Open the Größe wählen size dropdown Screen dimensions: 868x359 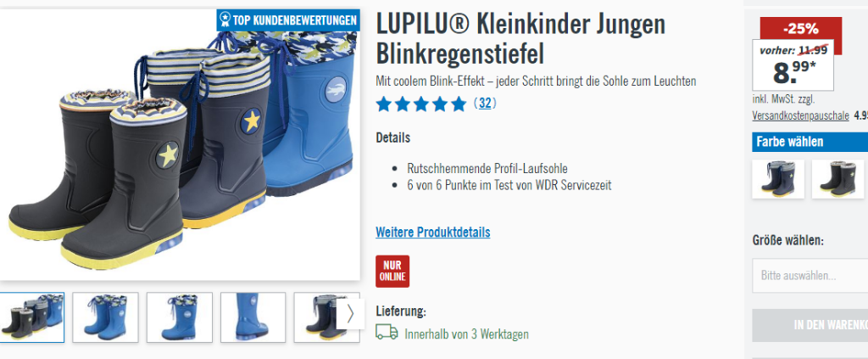[x=810, y=275]
